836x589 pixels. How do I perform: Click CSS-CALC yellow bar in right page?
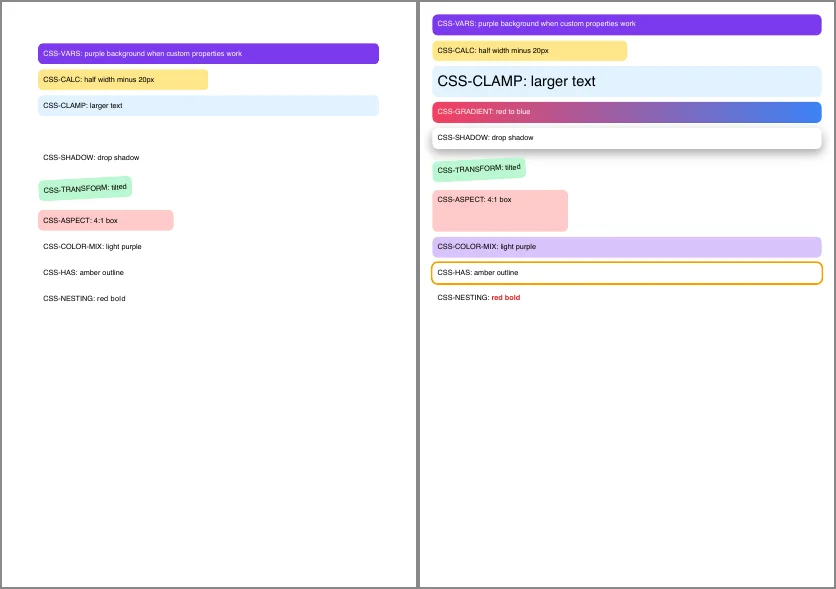pyautogui.click(x=529, y=51)
